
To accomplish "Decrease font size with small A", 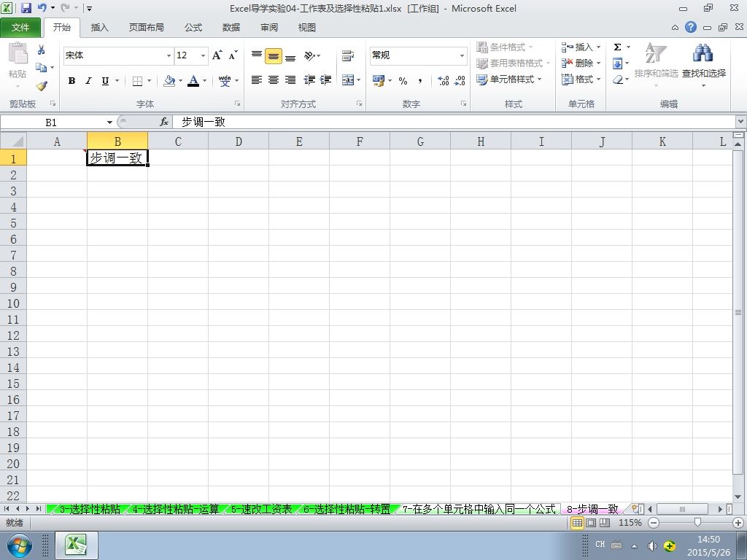I will 233,55.
